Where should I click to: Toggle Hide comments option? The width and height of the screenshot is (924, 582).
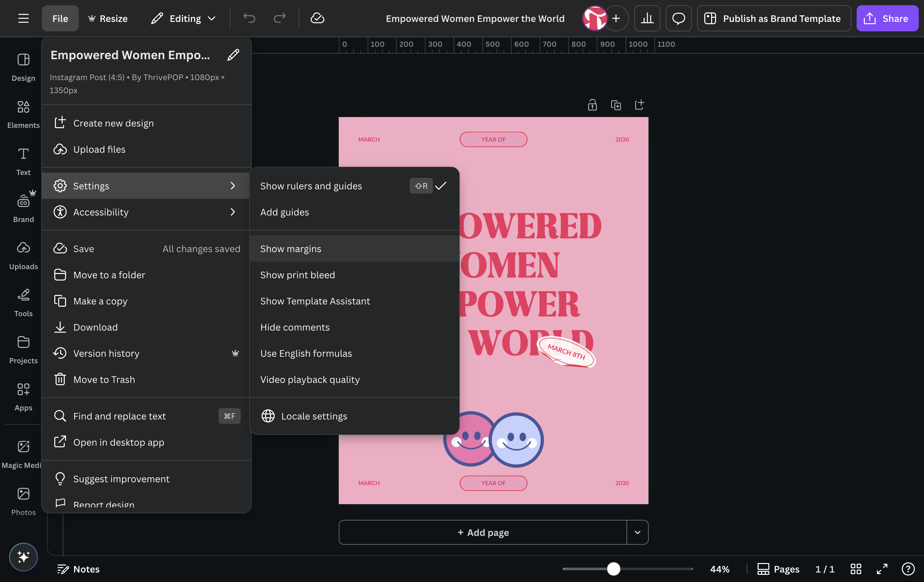354,327
